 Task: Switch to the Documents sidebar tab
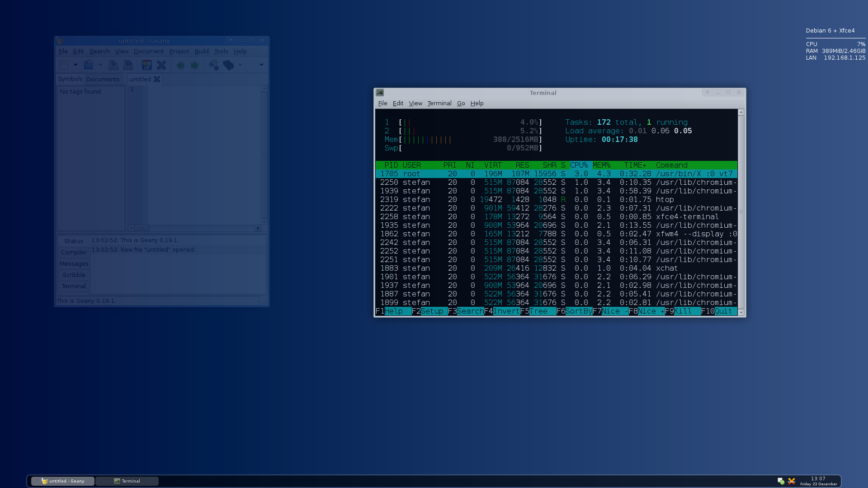[x=103, y=79]
